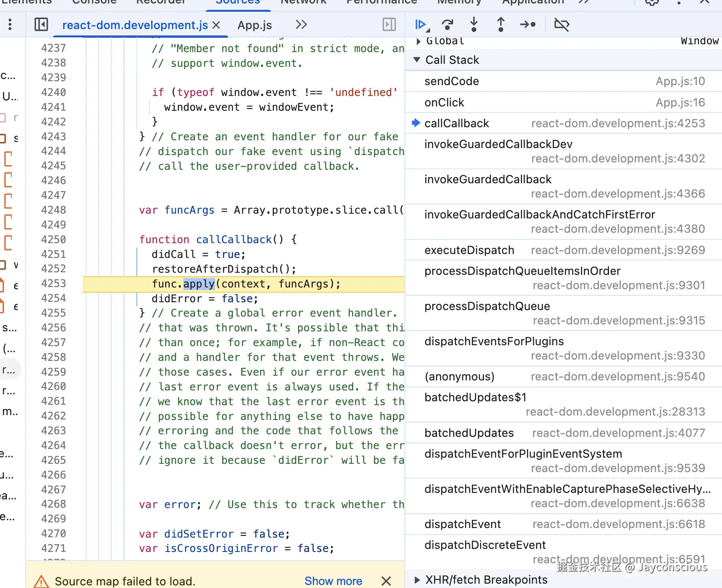Image resolution: width=722 pixels, height=588 pixels.
Task: Select the batchedUpdates$1 stack frame
Action: pos(564,404)
